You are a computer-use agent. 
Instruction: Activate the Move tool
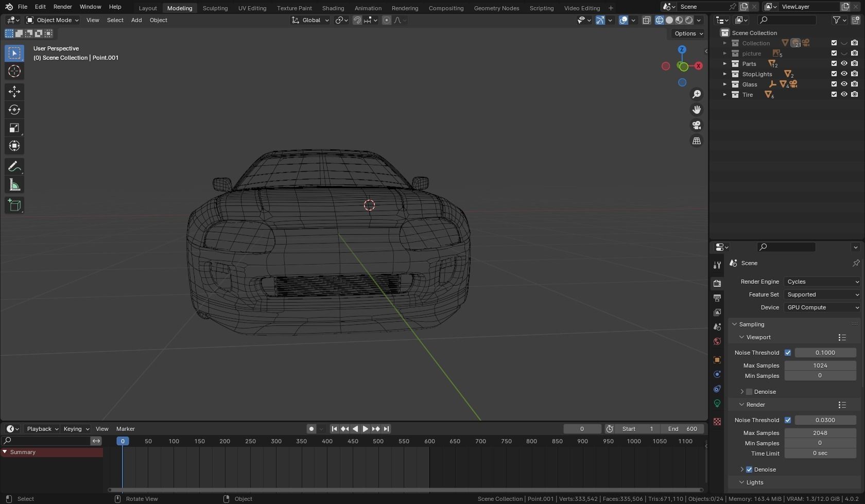tap(14, 92)
